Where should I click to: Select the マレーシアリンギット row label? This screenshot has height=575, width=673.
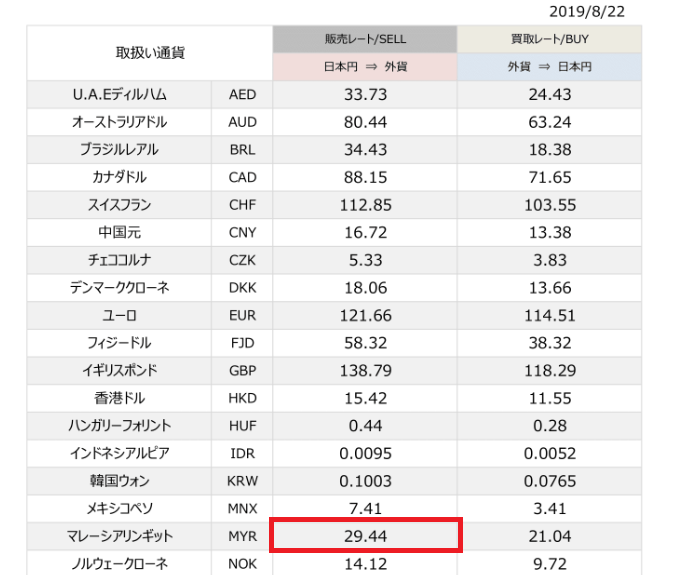[x=119, y=536]
